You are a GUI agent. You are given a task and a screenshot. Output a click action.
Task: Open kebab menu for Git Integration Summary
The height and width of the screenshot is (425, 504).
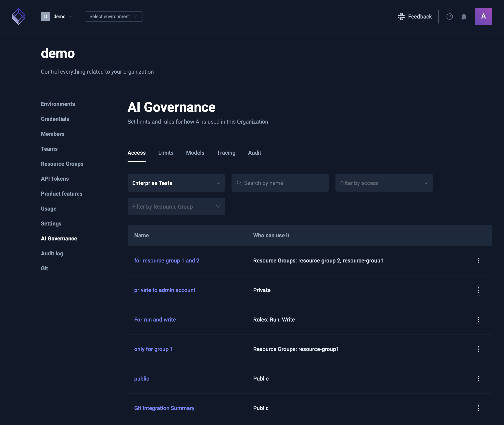[478, 408]
